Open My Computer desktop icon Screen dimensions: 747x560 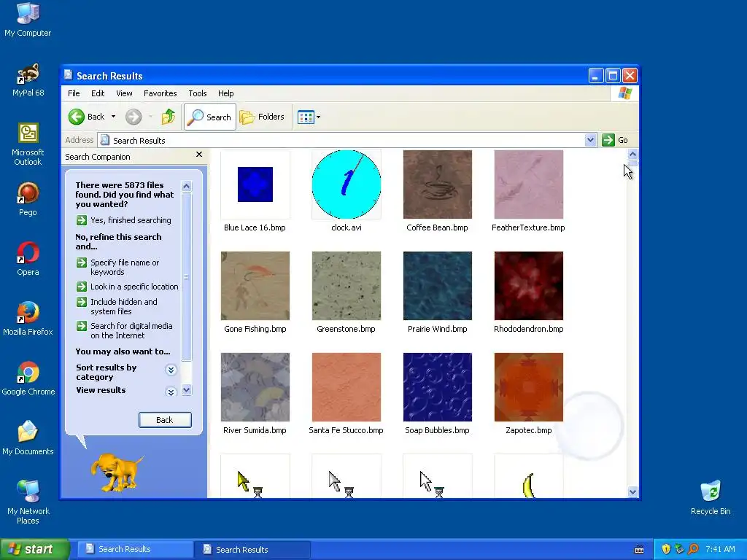click(28, 19)
